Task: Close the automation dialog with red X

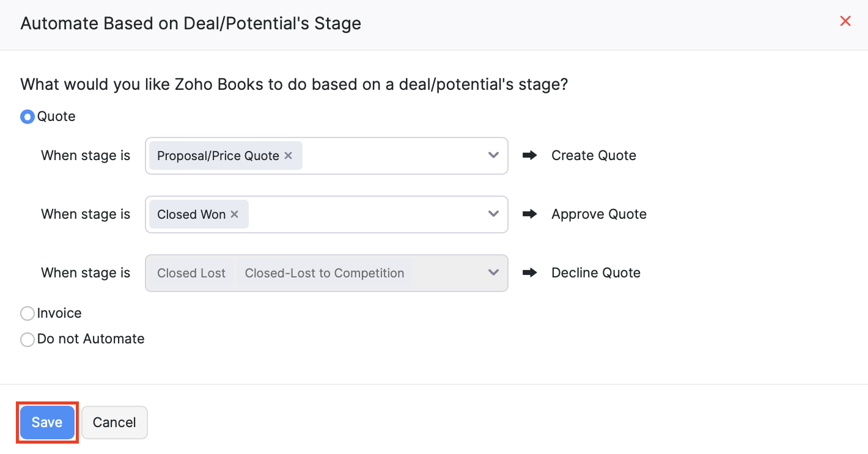Action: point(845,21)
